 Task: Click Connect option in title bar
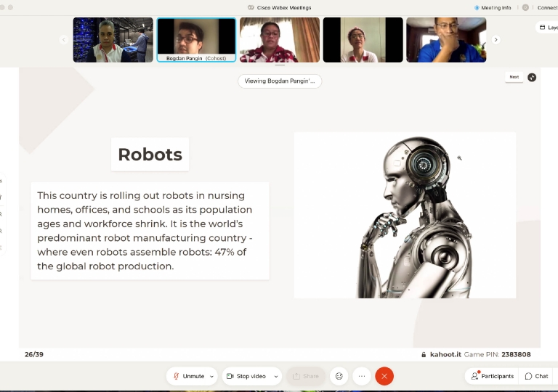(547, 7)
